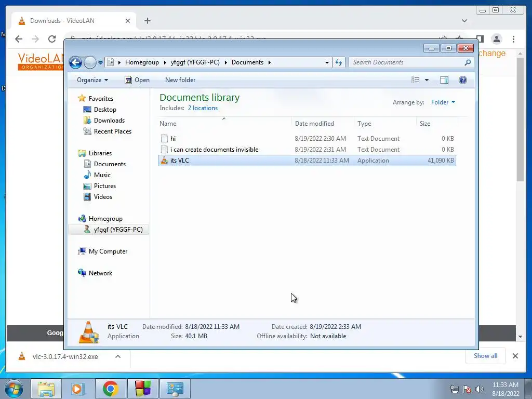Open Documents library in sidebar
The image size is (532, 399).
pos(110,164)
